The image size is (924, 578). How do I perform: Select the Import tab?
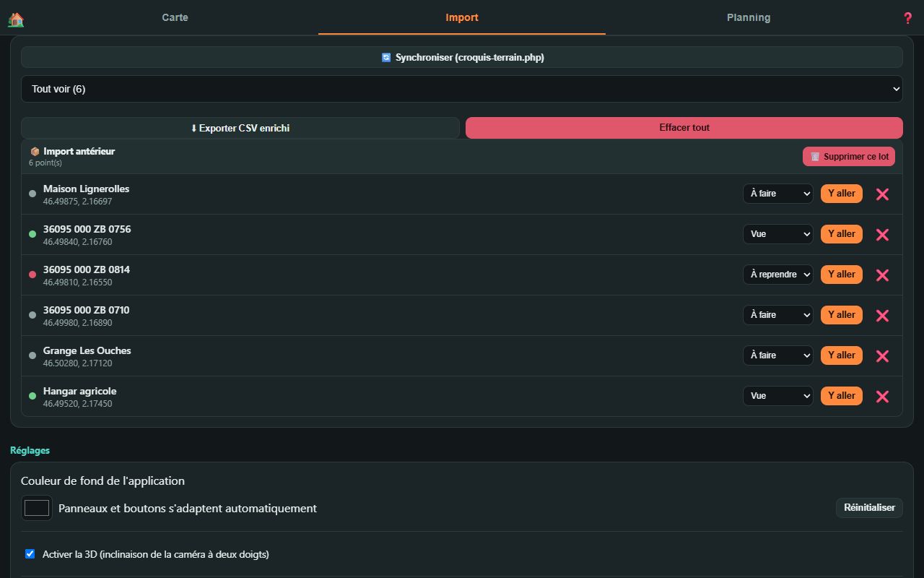[462, 17]
